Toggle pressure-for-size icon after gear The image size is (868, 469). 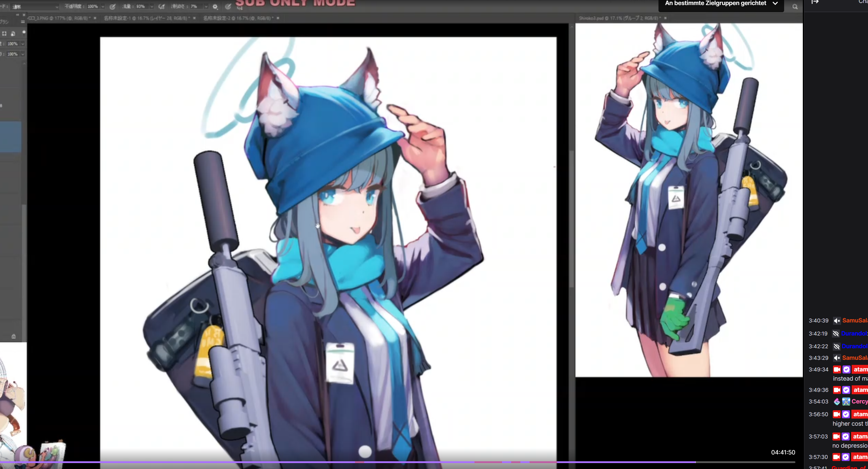pos(228,7)
